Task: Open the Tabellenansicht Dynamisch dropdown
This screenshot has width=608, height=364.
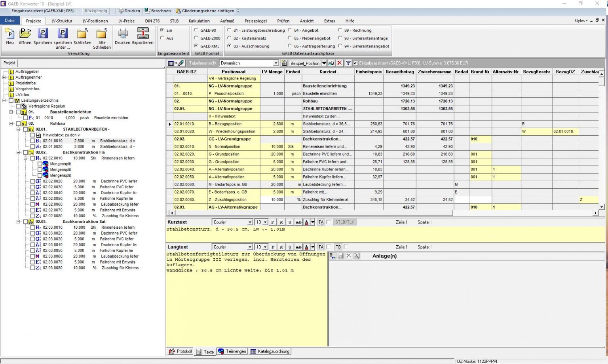Action: pyautogui.click(x=276, y=63)
